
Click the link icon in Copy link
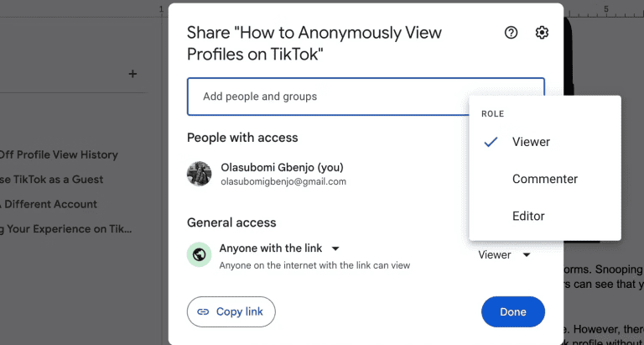(203, 311)
